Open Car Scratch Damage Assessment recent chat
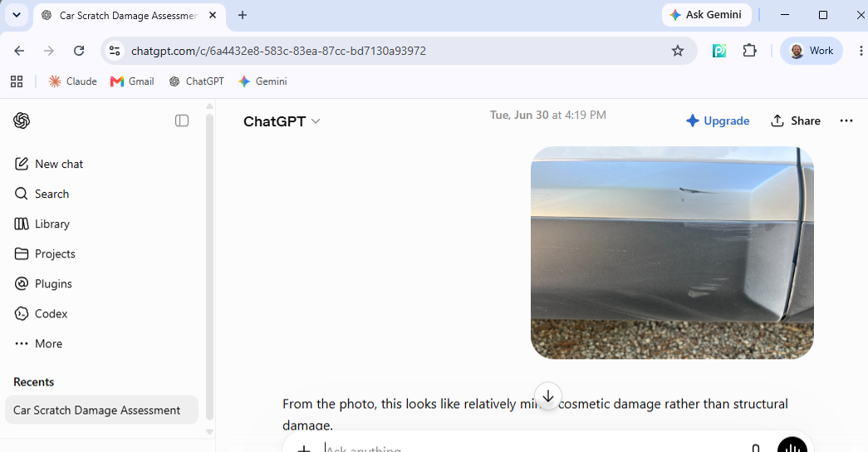This screenshot has height=452, width=868. [102, 410]
